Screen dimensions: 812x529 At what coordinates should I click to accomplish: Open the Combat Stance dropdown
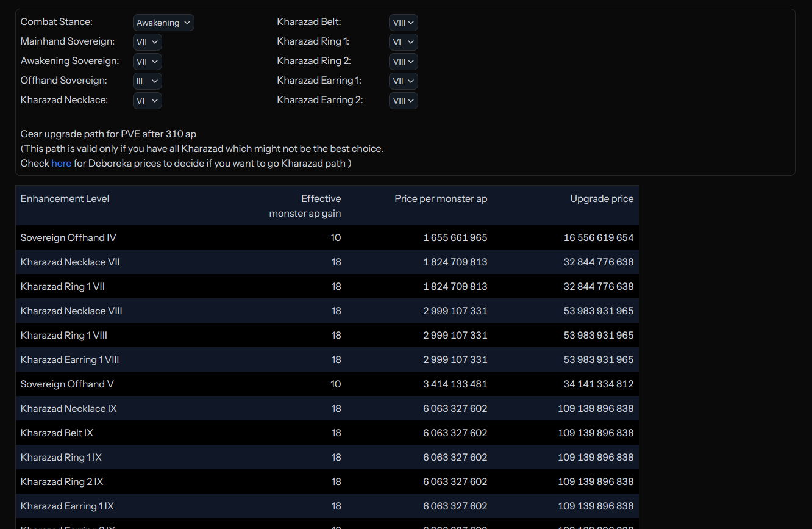[x=163, y=23]
